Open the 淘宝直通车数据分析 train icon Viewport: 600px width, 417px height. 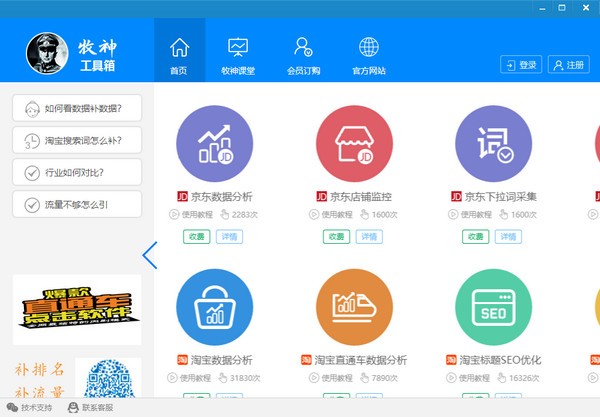tap(354, 307)
